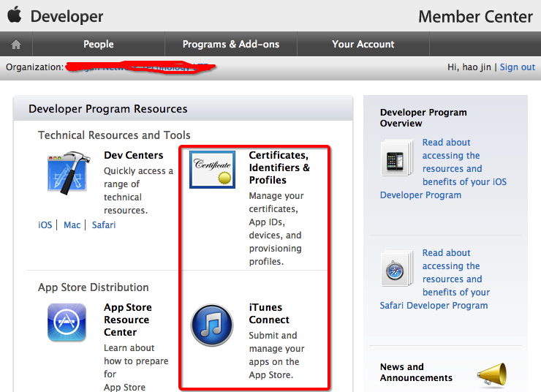Screen dimensions: 541x392
Task: Click the Organization label
Action: click(34, 67)
